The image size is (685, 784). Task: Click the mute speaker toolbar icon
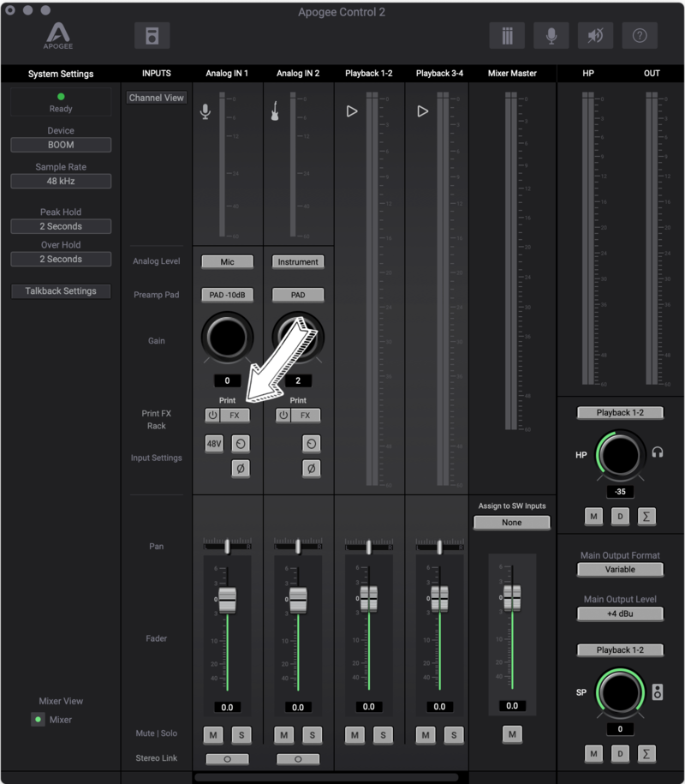pyautogui.click(x=595, y=35)
